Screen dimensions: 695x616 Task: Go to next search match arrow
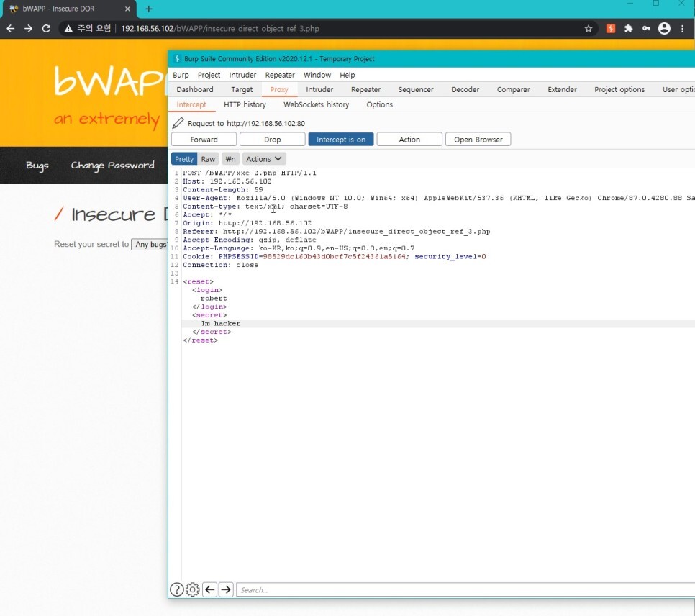click(226, 589)
